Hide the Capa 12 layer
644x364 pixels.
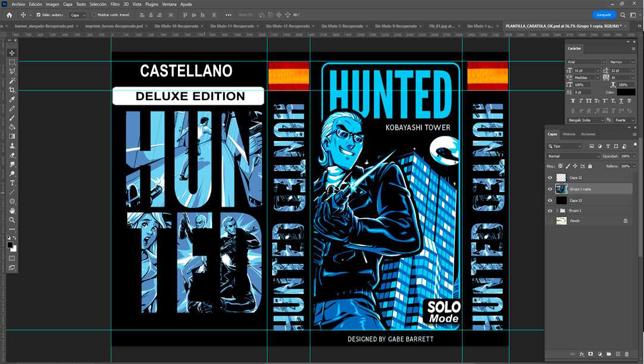[x=551, y=178]
